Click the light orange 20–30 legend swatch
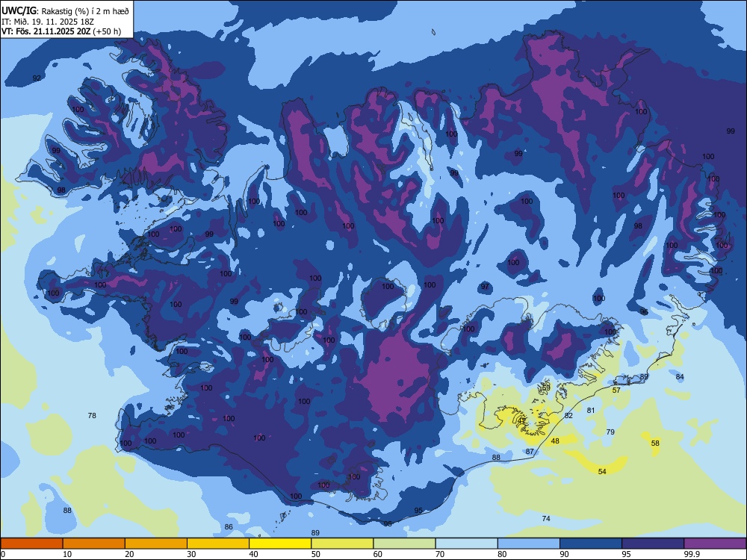Viewport: 747px width, 560px height. [156, 544]
